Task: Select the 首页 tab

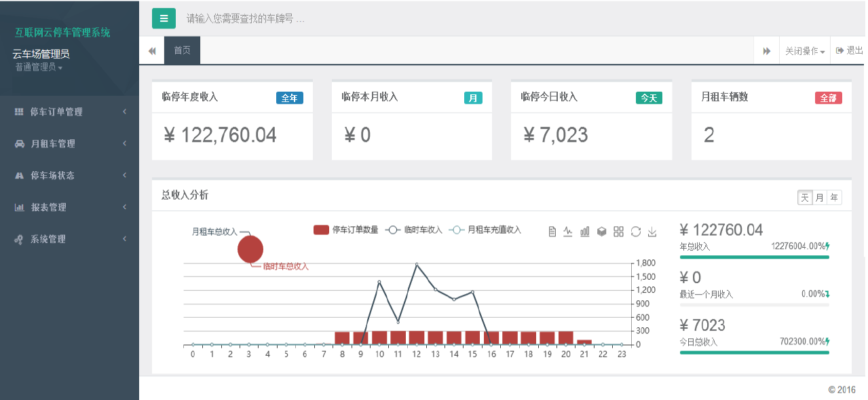Action: [x=183, y=50]
